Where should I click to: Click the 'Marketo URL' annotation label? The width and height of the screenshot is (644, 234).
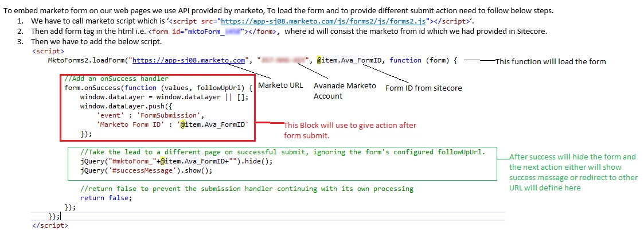pyautogui.click(x=280, y=85)
